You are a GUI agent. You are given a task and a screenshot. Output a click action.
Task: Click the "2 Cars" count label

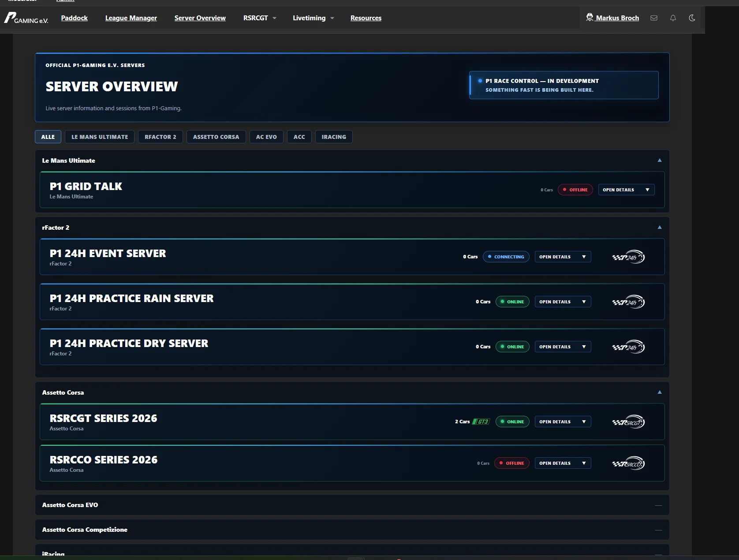click(x=463, y=422)
